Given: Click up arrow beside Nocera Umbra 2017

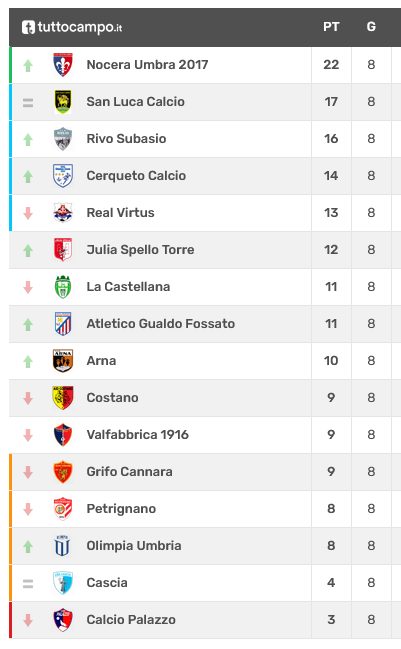Looking at the screenshot, I should (28, 65).
